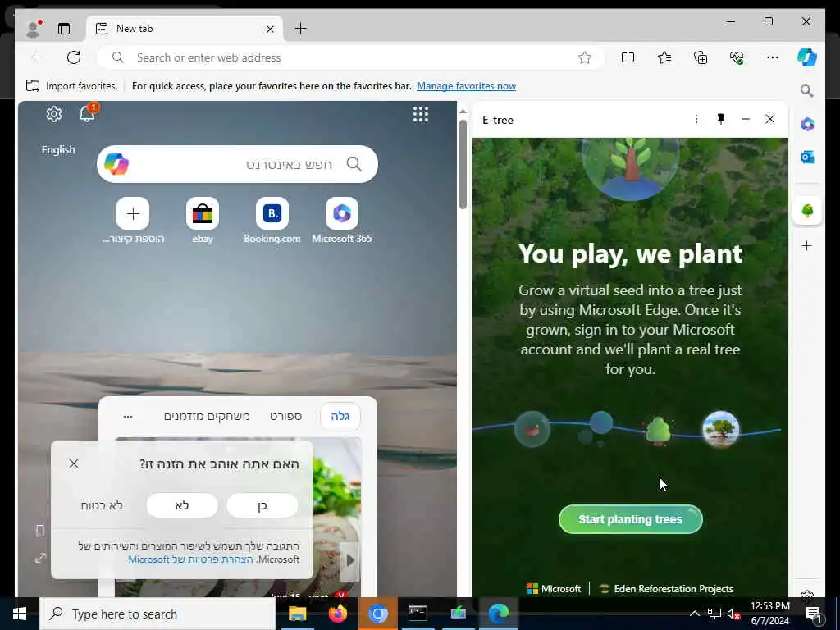Viewport: 840px width, 630px height.
Task: Click the Refresh page button
Action: pyautogui.click(x=74, y=57)
